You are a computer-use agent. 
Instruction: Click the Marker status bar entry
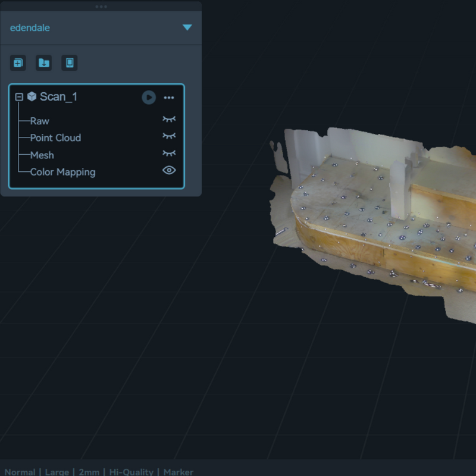[x=178, y=472]
